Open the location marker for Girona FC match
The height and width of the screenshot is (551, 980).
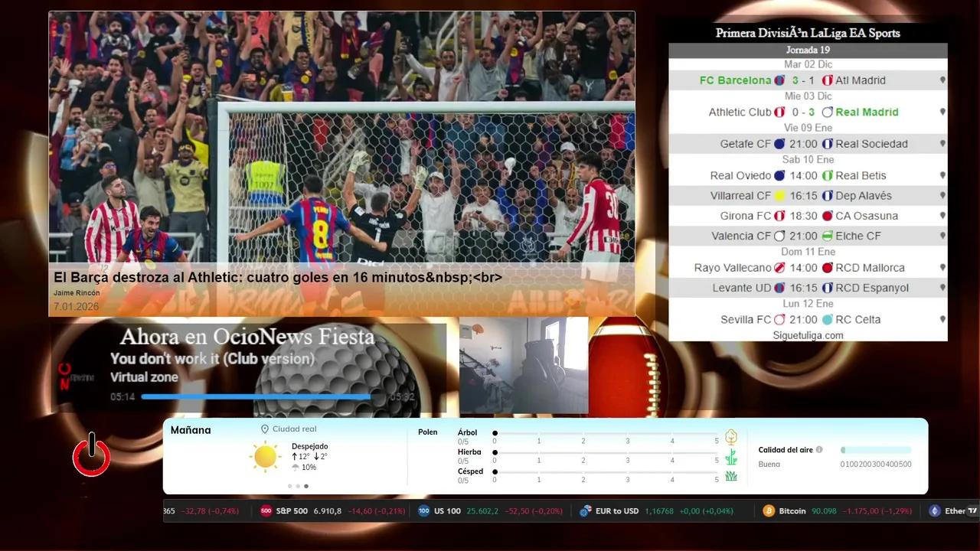point(942,216)
